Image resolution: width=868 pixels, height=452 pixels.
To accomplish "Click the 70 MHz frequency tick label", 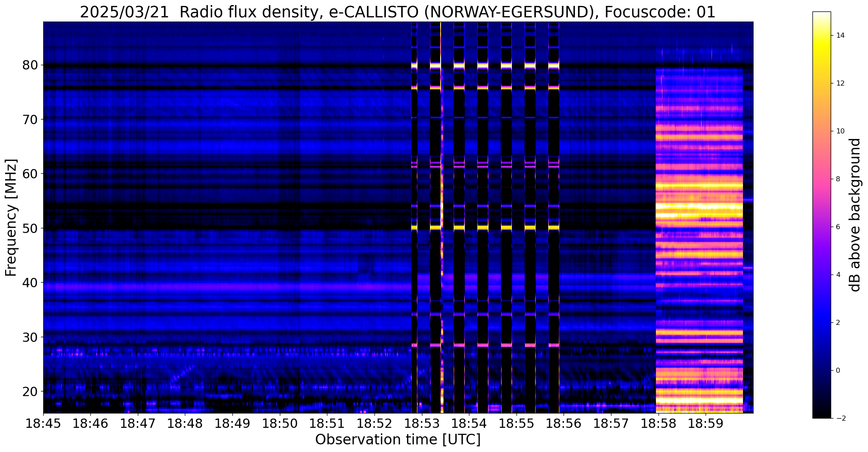I will pyautogui.click(x=30, y=119).
